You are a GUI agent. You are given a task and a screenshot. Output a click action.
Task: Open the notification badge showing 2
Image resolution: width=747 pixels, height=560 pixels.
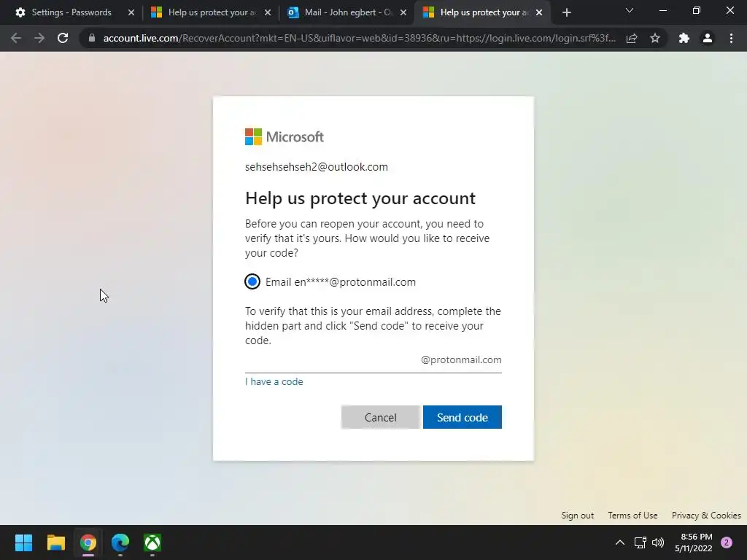point(727,542)
